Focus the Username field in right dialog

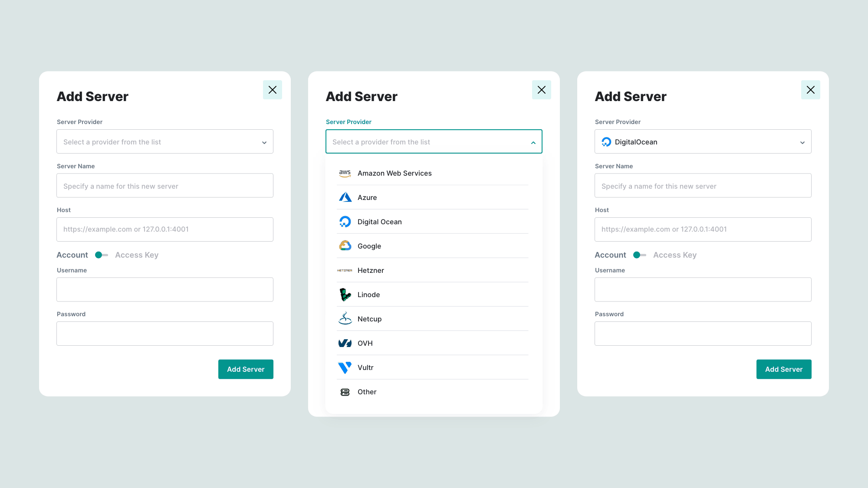[x=703, y=290]
